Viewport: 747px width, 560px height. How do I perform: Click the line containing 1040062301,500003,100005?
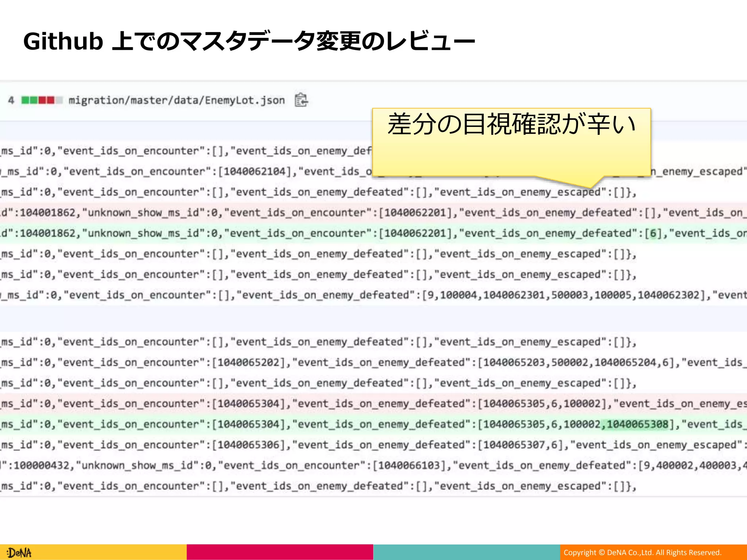click(x=373, y=295)
